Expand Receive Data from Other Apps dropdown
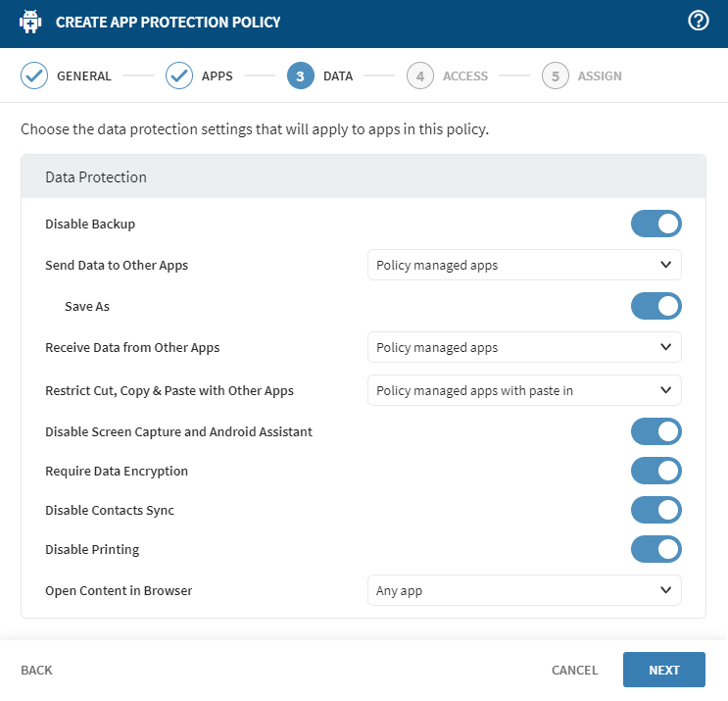Image resolution: width=728 pixels, height=701 pixels. pos(524,347)
